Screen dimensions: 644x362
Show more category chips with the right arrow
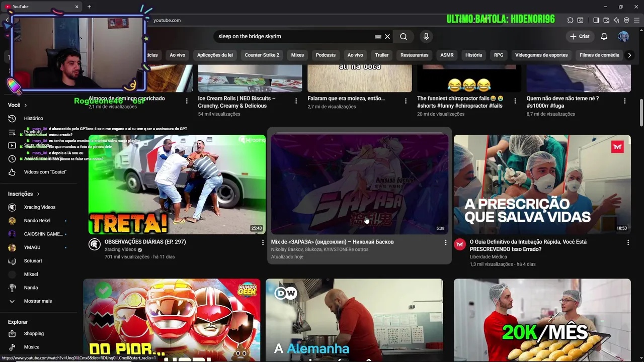629,55
